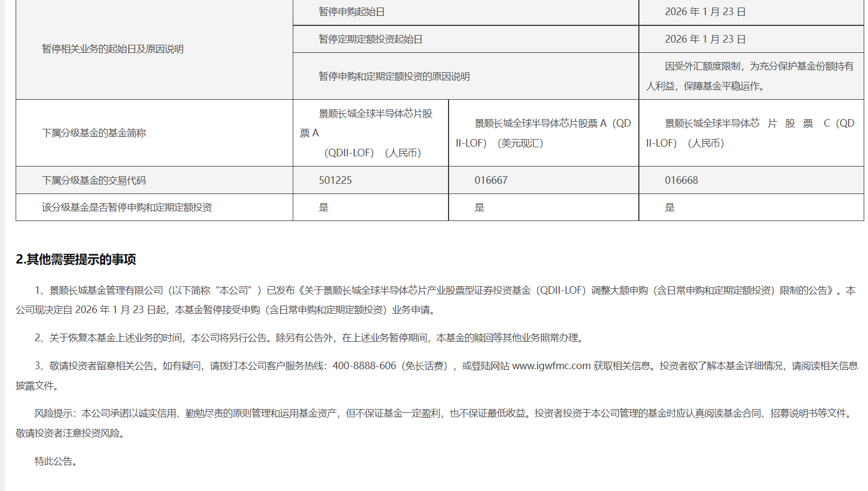Click the '暂停申购起始日' table cell
868x491 pixels.
click(466, 12)
